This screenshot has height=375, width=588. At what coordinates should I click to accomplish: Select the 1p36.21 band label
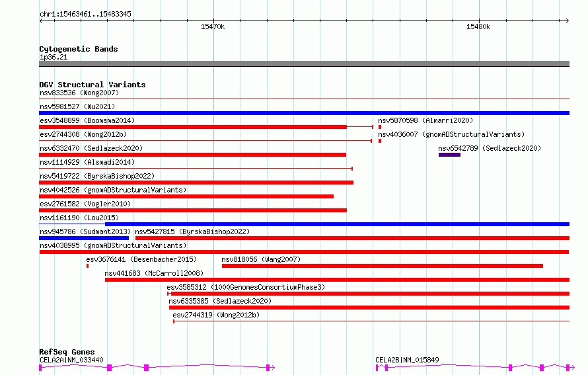point(54,57)
